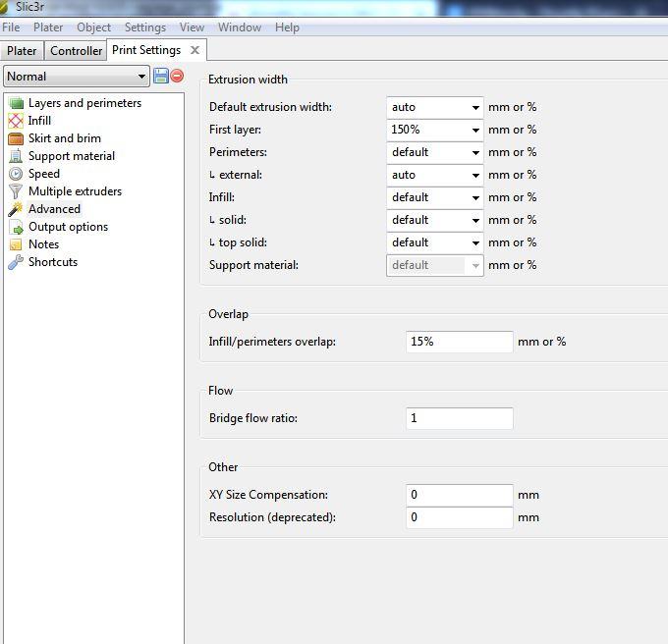Select Output options settings page
Viewport: 668px width, 644px height.
tap(68, 227)
